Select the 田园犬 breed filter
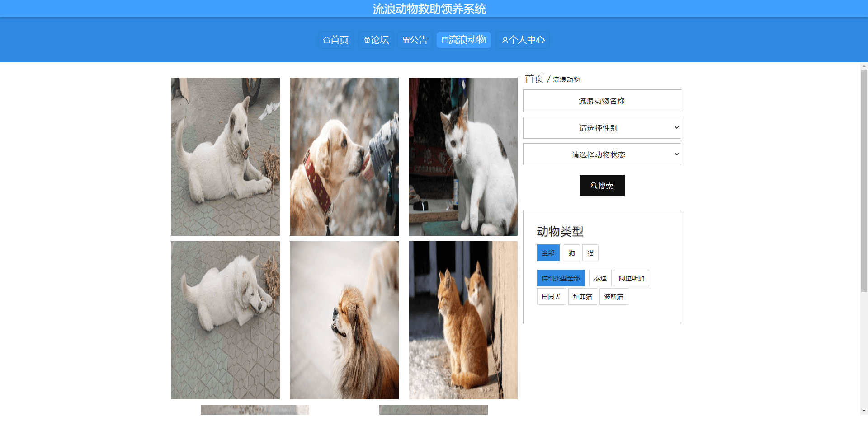 pos(551,297)
